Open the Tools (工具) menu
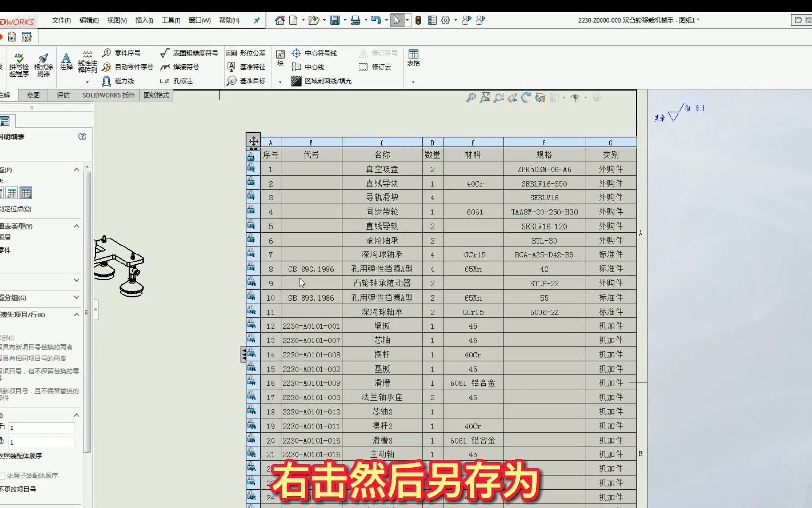Image resolution: width=812 pixels, height=508 pixels. click(171, 20)
